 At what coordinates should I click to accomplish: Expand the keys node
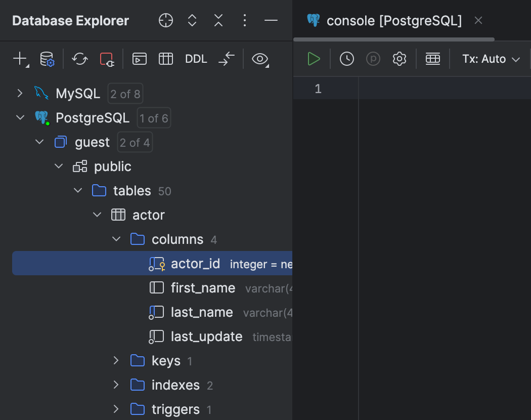pyautogui.click(x=116, y=361)
